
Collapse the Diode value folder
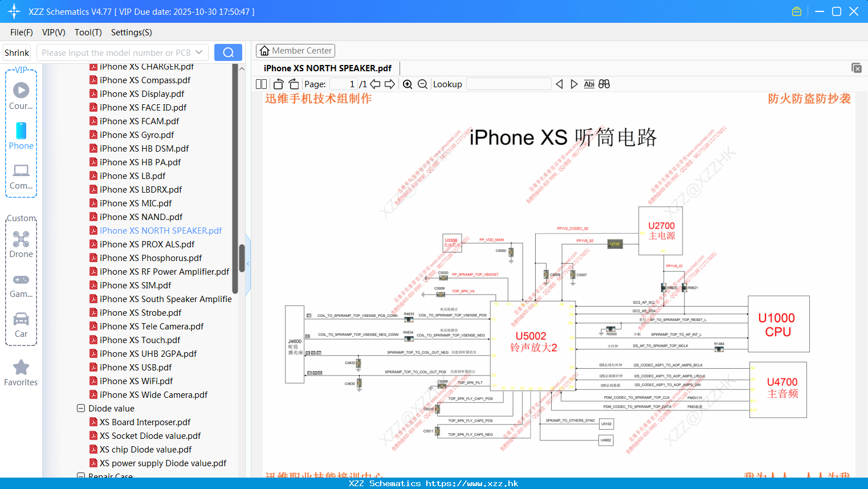pyautogui.click(x=81, y=408)
